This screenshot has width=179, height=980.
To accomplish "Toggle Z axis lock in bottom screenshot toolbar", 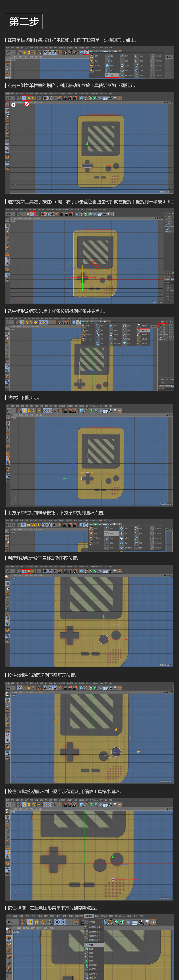I will (x=69, y=922).
